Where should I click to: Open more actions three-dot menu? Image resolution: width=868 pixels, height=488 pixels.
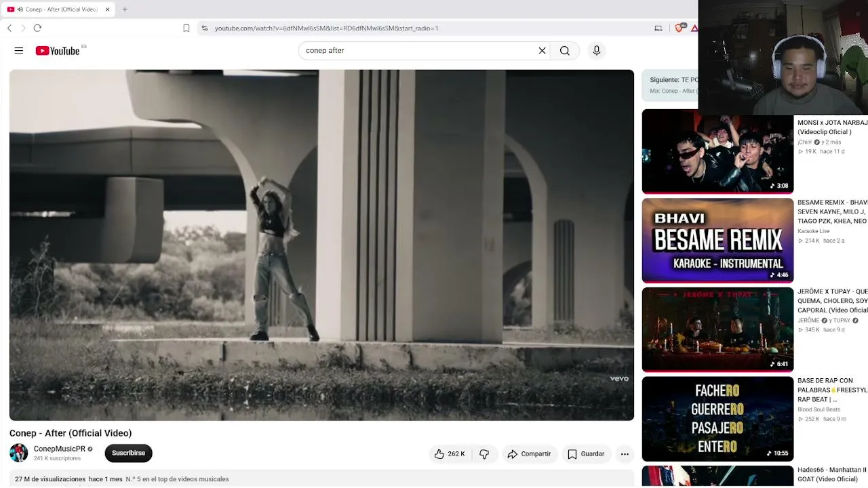tap(625, 454)
